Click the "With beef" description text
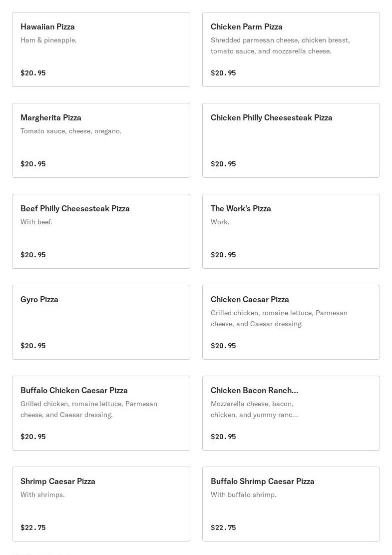392x555 pixels. 36,222
